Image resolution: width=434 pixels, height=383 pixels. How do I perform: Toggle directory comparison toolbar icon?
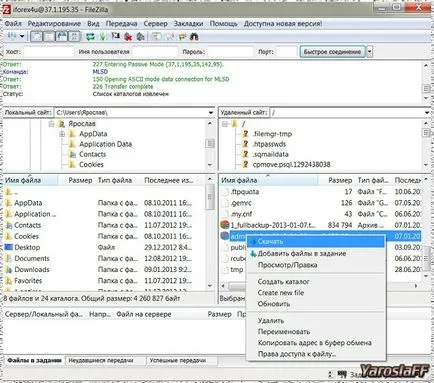click(x=169, y=36)
